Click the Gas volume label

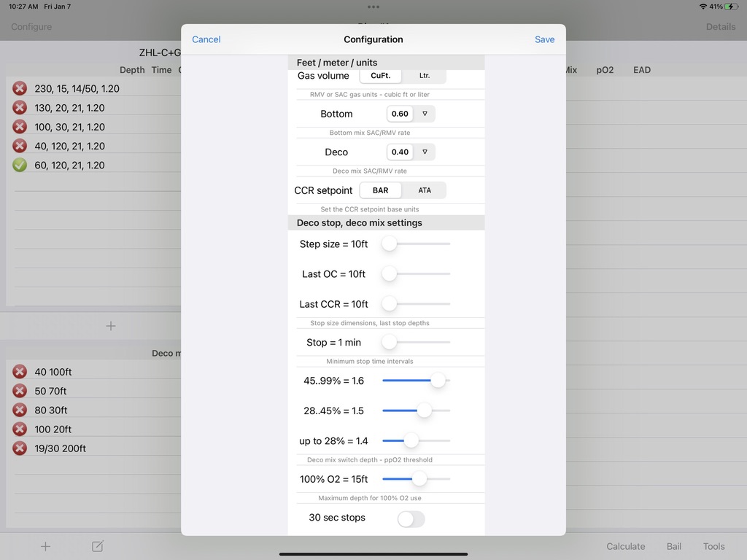(323, 76)
